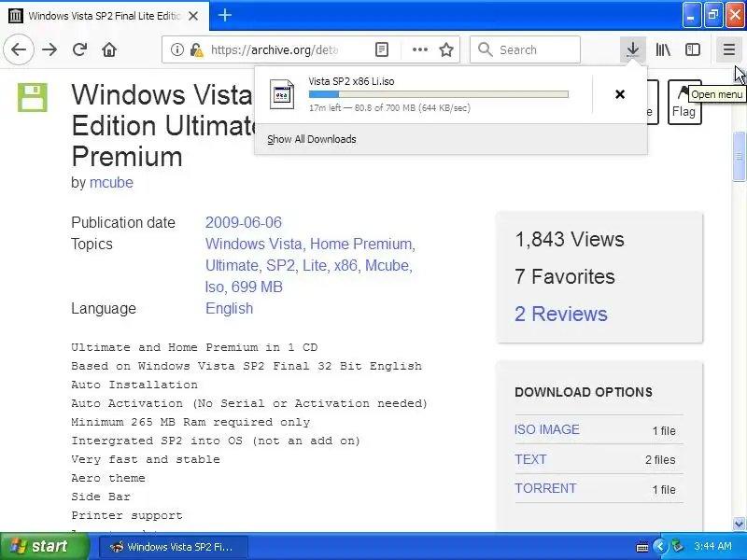The image size is (747, 560).
Task: Focus the archive.org address bar
Action: [x=275, y=49]
